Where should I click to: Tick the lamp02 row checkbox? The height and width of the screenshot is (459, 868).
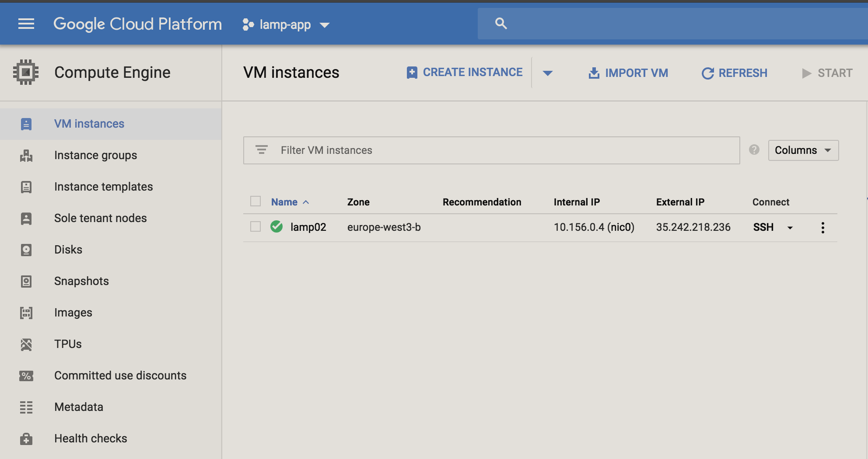pos(255,226)
